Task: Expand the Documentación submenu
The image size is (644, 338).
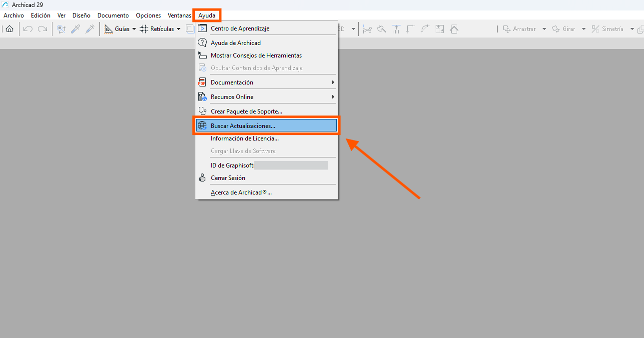Action: [x=267, y=82]
